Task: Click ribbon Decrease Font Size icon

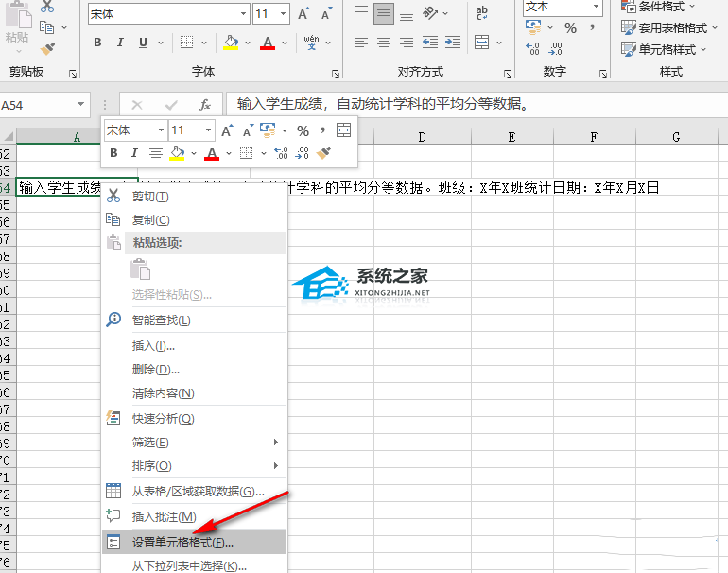Action: point(327,14)
